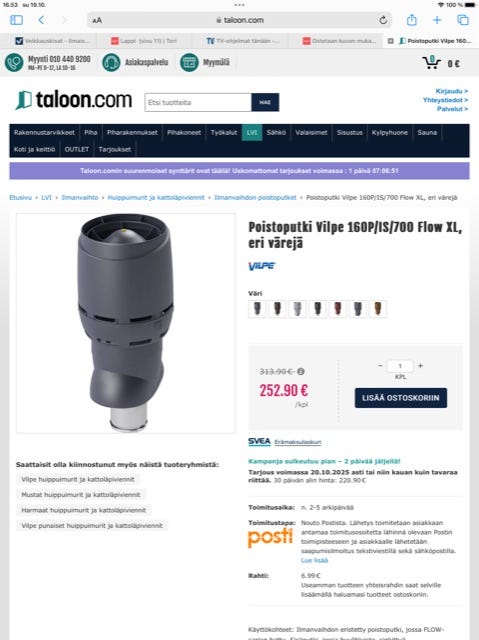Choose the last brown color swatch
Viewport: 479px width, 640px height.
click(377, 309)
